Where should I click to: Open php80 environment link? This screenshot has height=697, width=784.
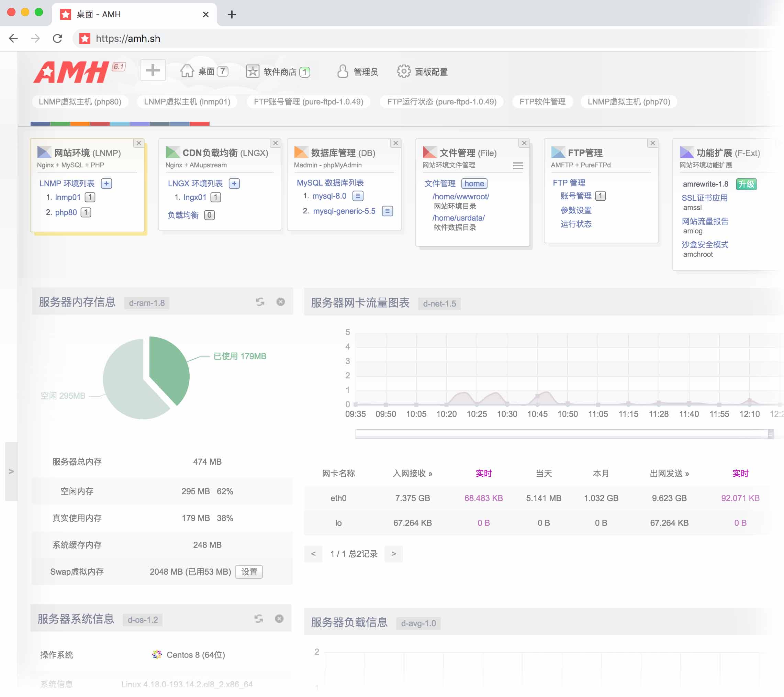[66, 212]
